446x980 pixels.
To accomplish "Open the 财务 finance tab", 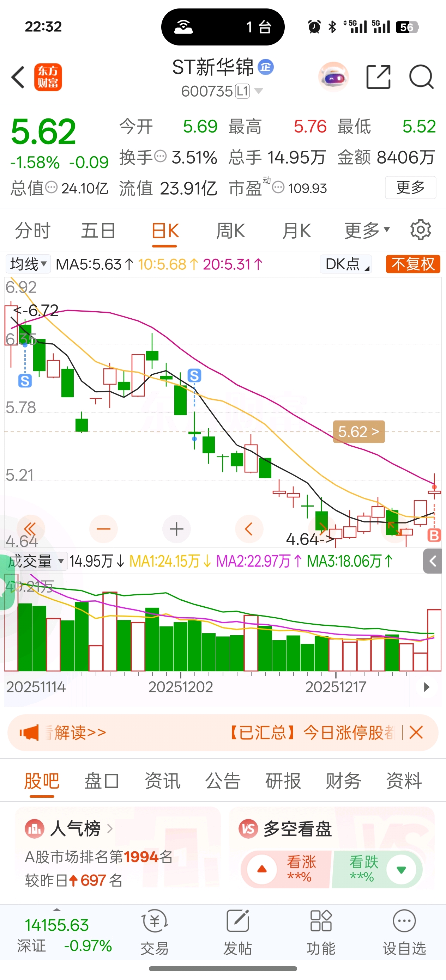I will click(344, 781).
